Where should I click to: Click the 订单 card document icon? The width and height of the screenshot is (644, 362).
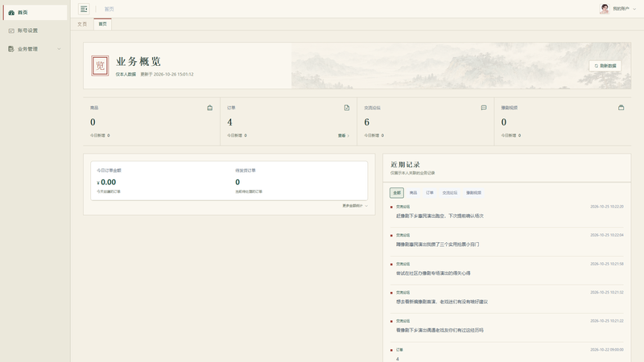(347, 108)
